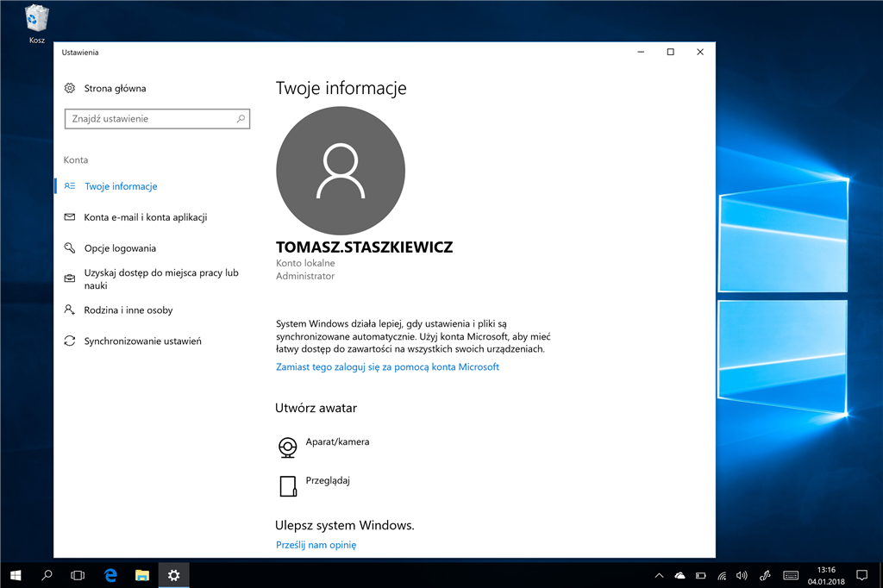Click Zamiast tego zaloguj się Microsoft link
Image resolution: width=883 pixels, height=588 pixels.
tap(387, 367)
